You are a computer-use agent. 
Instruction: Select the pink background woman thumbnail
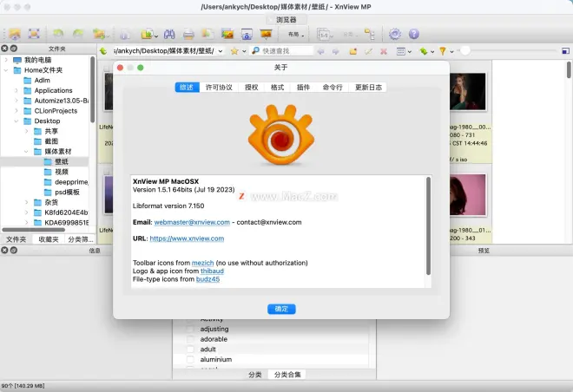click(x=468, y=195)
